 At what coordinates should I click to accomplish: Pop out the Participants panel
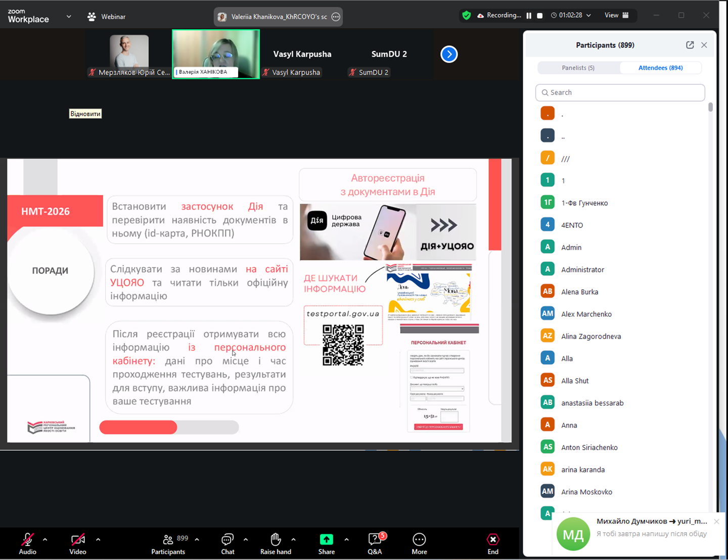click(x=690, y=45)
